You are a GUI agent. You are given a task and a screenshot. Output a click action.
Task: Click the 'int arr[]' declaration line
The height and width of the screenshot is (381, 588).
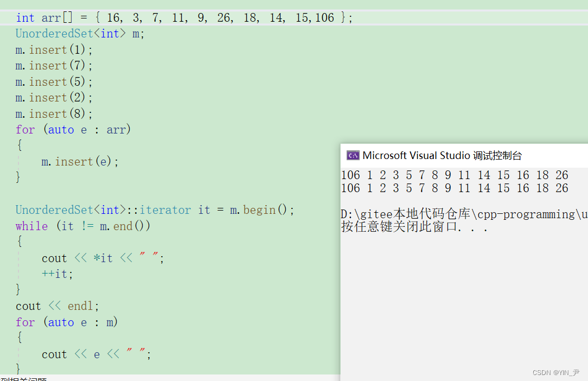pyautogui.click(x=184, y=18)
